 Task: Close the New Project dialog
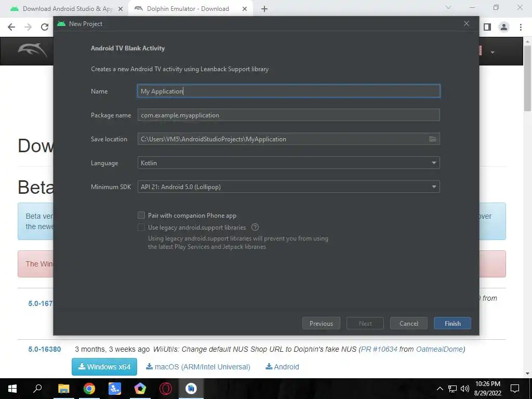click(467, 23)
